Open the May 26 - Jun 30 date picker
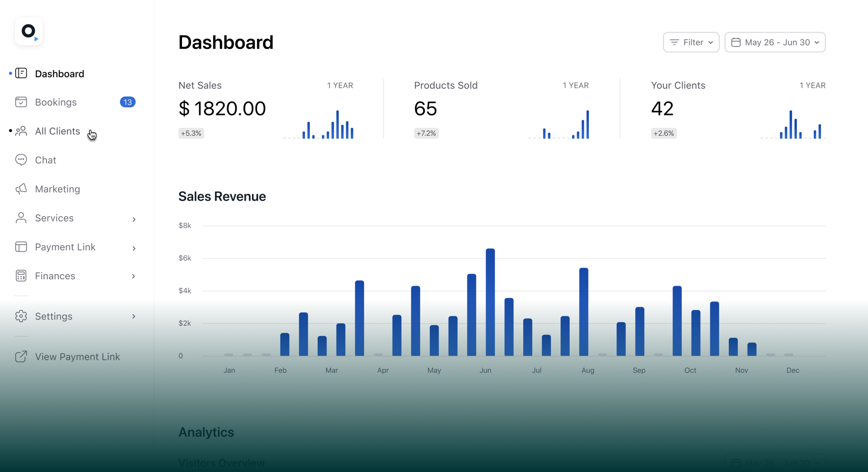This screenshot has width=868, height=472. tap(775, 42)
